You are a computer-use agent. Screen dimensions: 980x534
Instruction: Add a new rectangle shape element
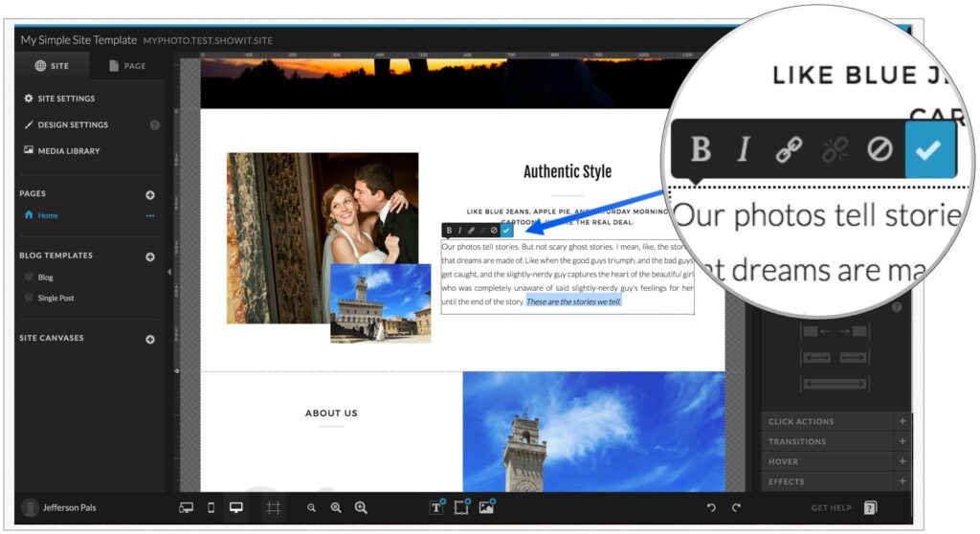coord(462,507)
